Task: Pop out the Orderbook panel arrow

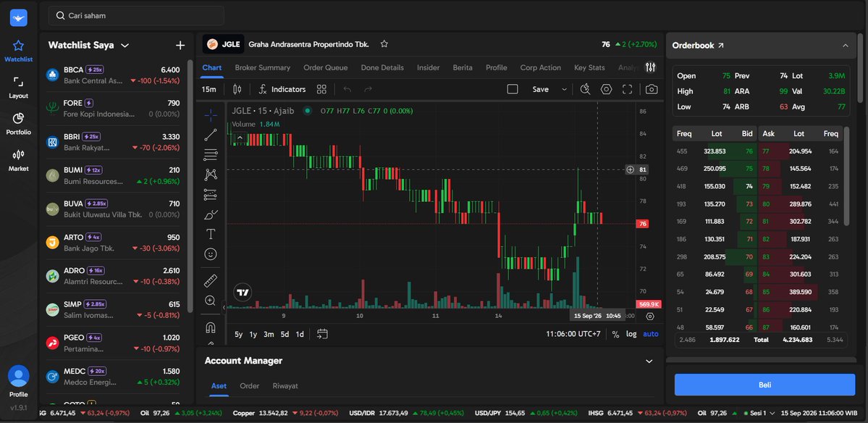Action: tap(721, 46)
